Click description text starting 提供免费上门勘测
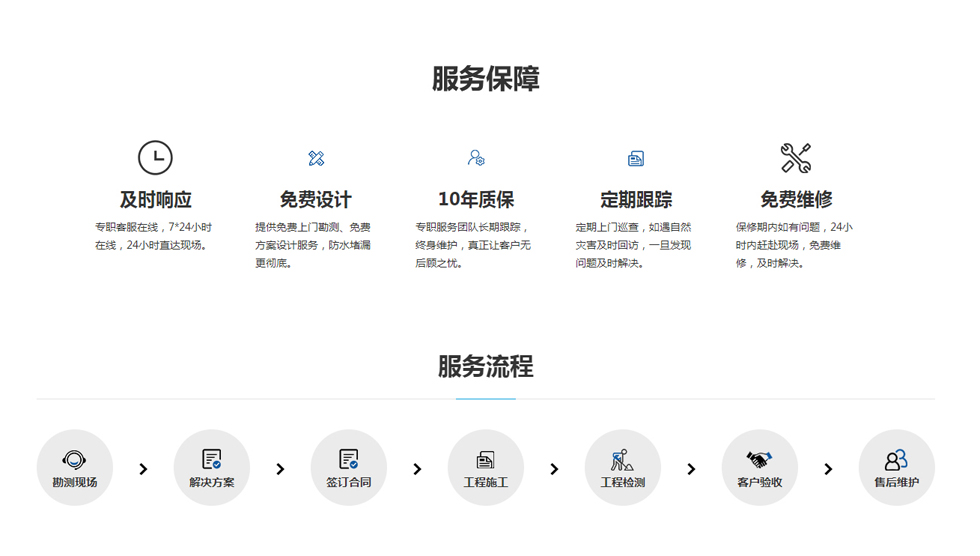The image size is (980, 556). click(x=313, y=245)
